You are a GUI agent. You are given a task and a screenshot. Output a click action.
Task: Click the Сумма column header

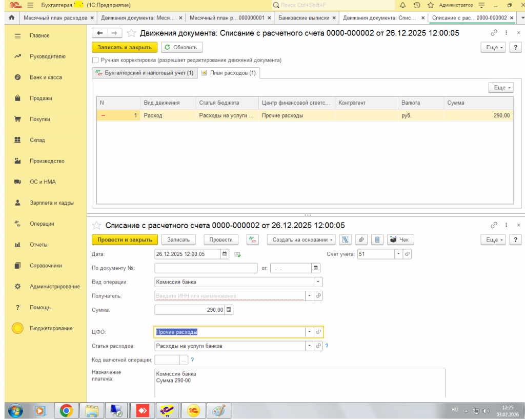click(x=478, y=103)
